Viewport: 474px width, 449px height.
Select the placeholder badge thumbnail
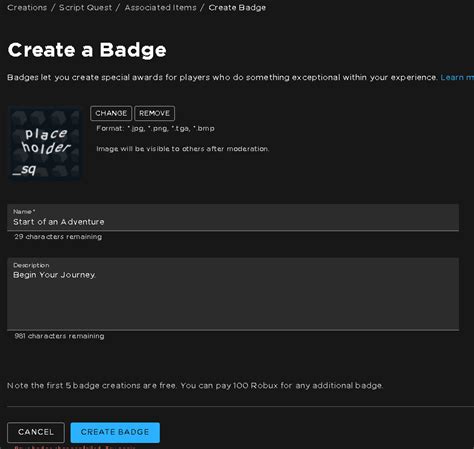pyautogui.click(x=44, y=144)
